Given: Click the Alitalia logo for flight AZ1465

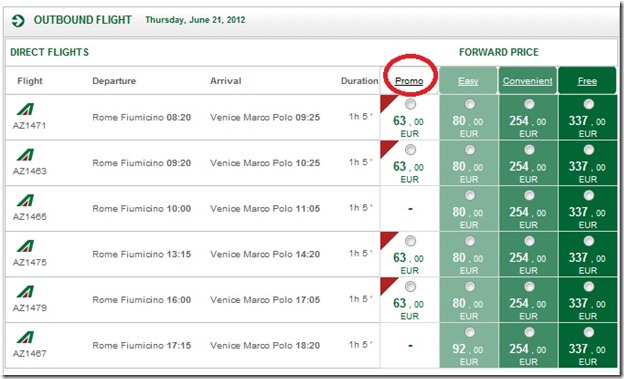Looking at the screenshot, I should pyautogui.click(x=25, y=201).
